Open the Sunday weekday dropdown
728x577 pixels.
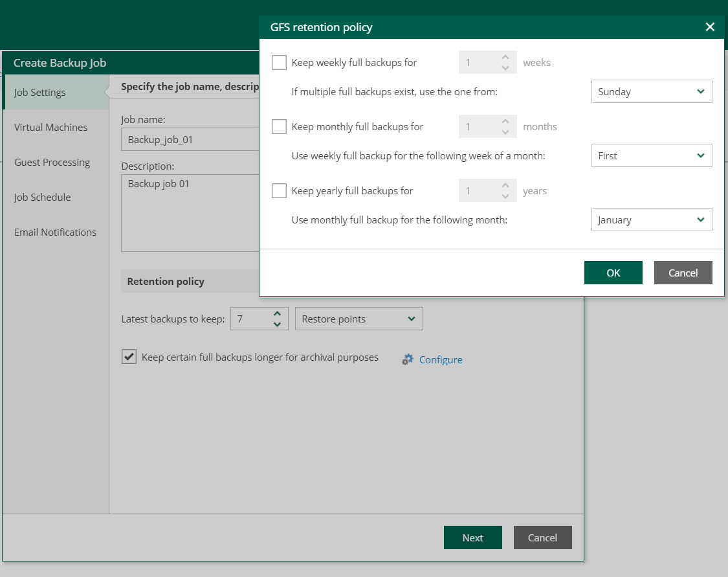tap(651, 91)
